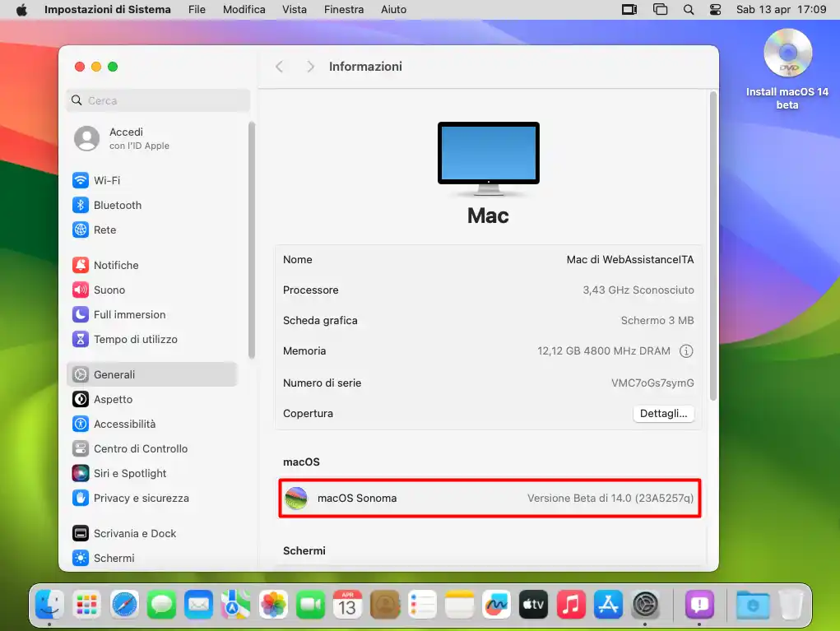Open Impostazioni di Sistema menu
Screen dimensions: 840x631
tap(107, 10)
